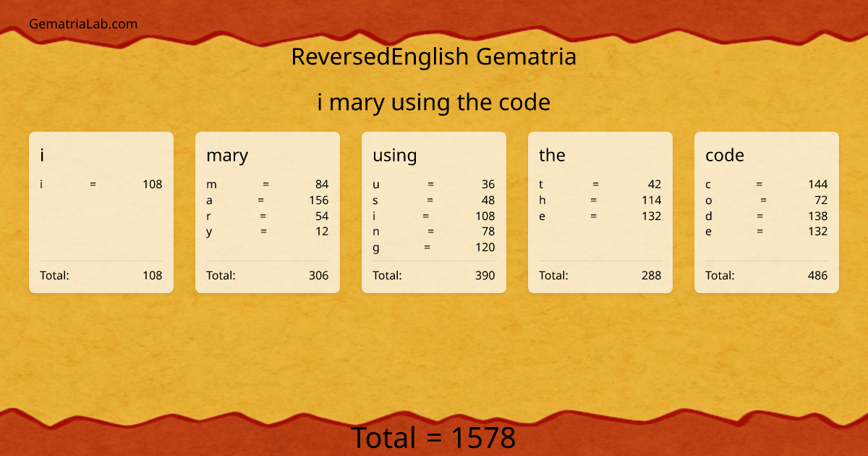Screen dimensions: 868x456
Task: Click the GematriaLab.com site label
Action: click(x=83, y=24)
